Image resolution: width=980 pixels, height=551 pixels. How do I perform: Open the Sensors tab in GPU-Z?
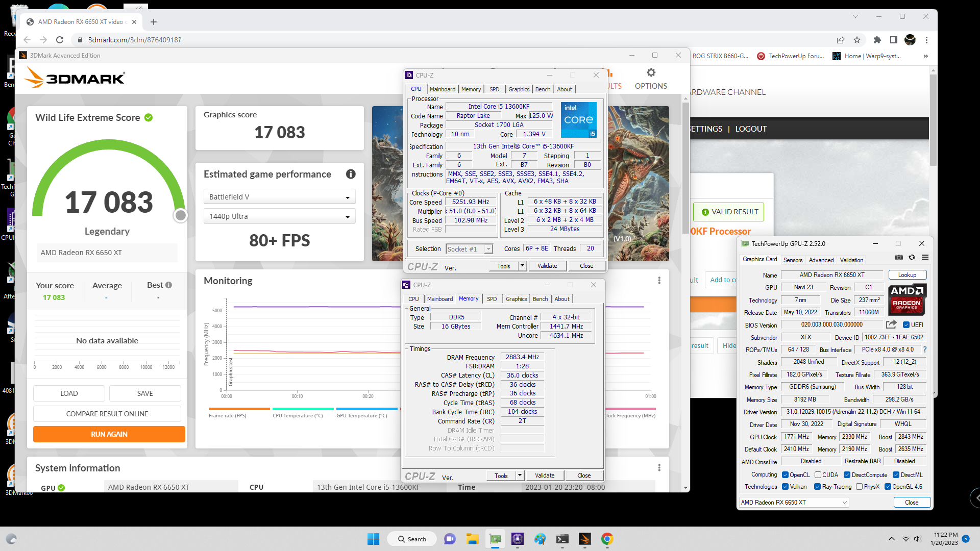[x=793, y=260]
